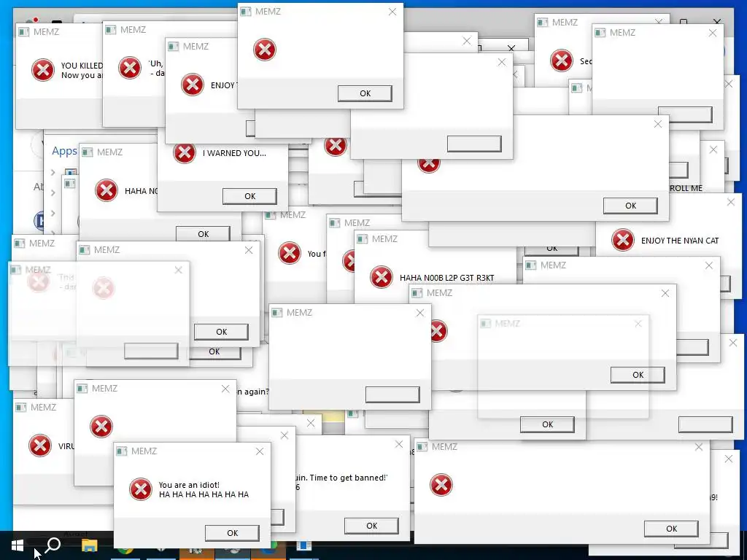This screenshot has height=560, width=747.
Task: Click the error icon beside 'HAHA N00B L2P G3T R3KT'
Action: pyautogui.click(x=381, y=277)
